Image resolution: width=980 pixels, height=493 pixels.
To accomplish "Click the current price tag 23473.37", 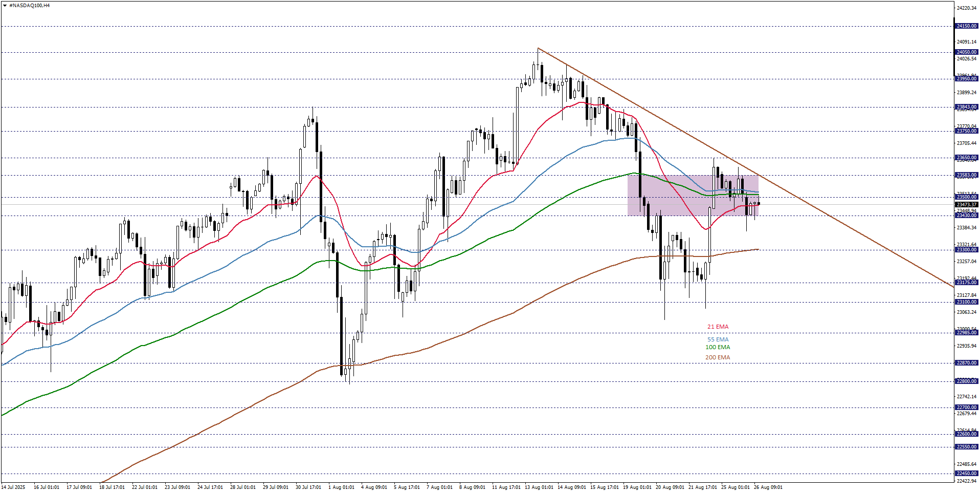I will point(966,205).
